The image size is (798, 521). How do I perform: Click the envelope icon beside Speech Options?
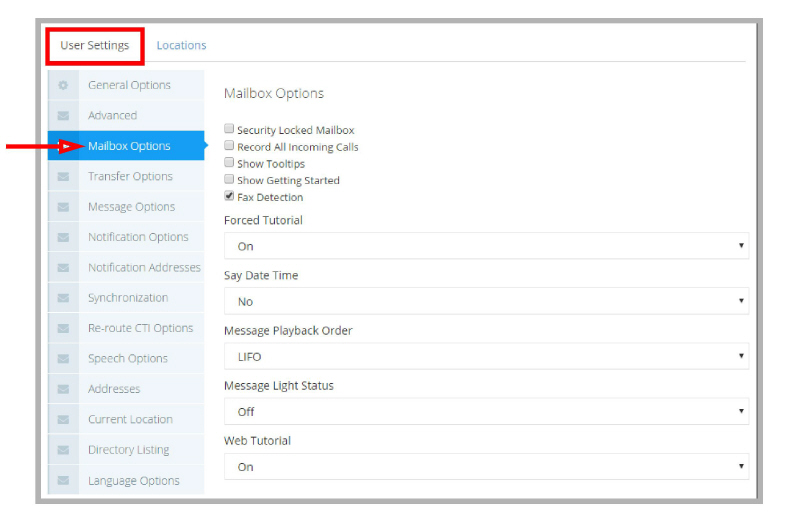[x=63, y=359]
